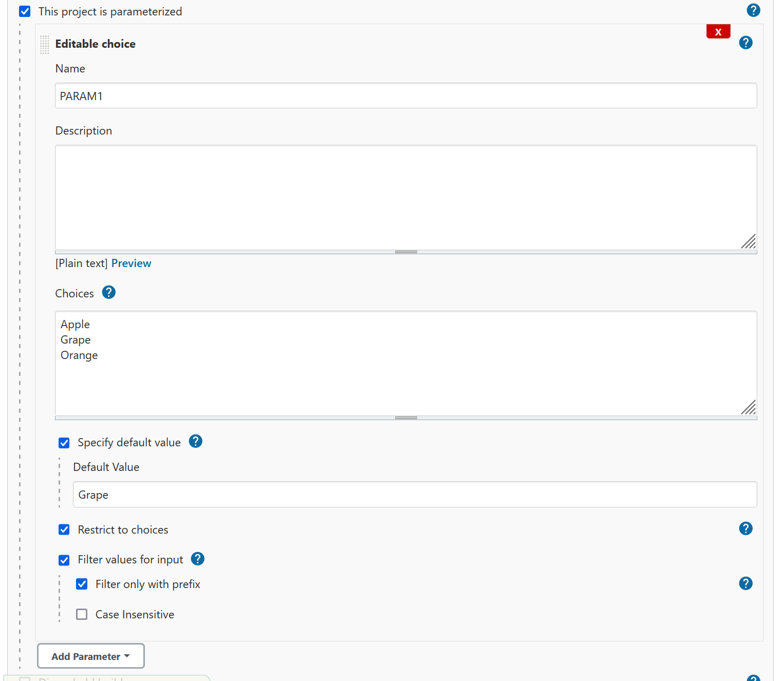The height and width of the screenshot is (681, 784).
Task: Toggle the Specify default value checkbox
Action: click(x=64, y=443)
